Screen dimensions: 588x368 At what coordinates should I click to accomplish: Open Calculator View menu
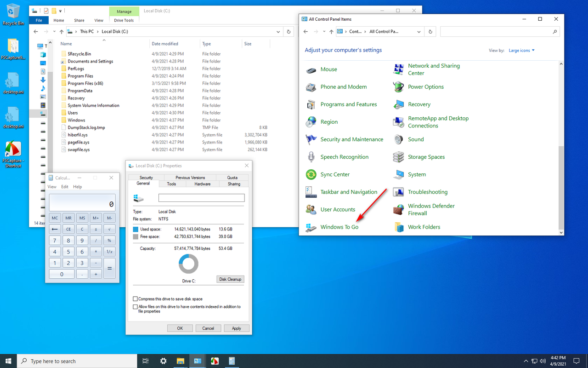pos(52,187)
